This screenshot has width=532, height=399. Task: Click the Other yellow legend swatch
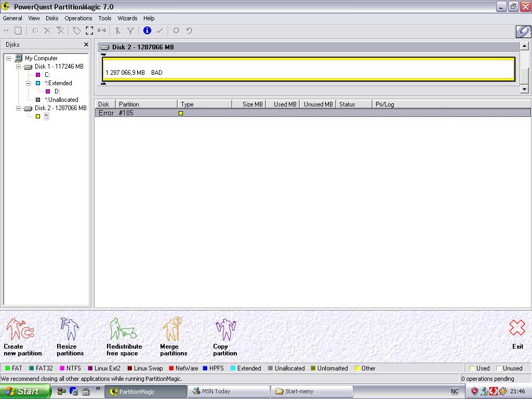tap(357, 368)
